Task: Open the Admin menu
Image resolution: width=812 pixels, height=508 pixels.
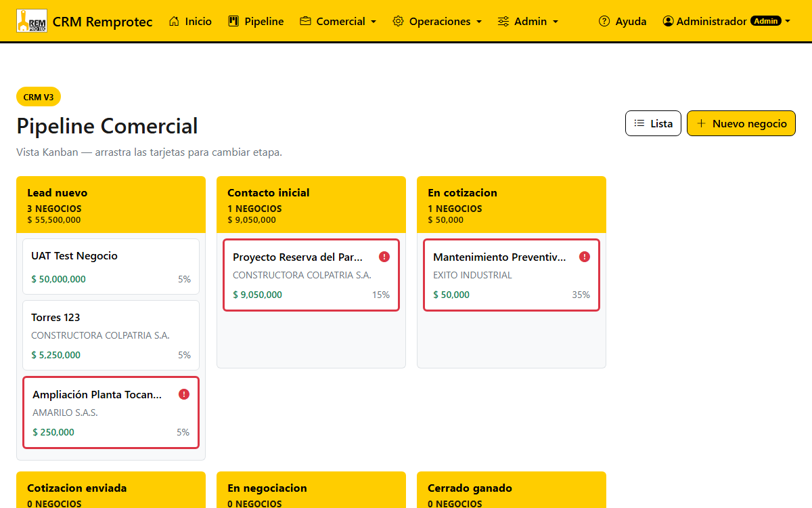Action: tap(528, 21)
